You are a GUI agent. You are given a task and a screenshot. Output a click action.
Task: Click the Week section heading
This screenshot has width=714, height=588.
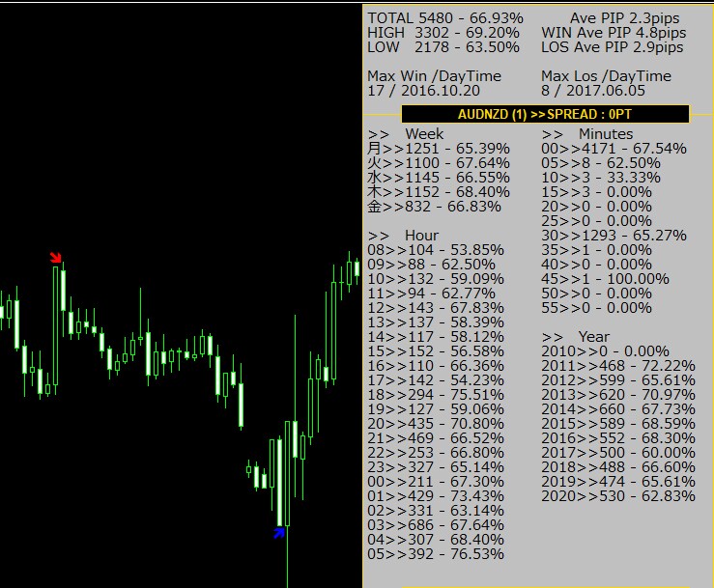tap(405, 134)
